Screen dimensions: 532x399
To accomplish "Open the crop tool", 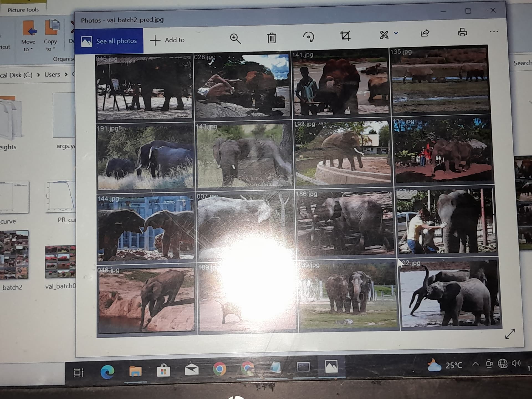I will [x=345, y=36].
